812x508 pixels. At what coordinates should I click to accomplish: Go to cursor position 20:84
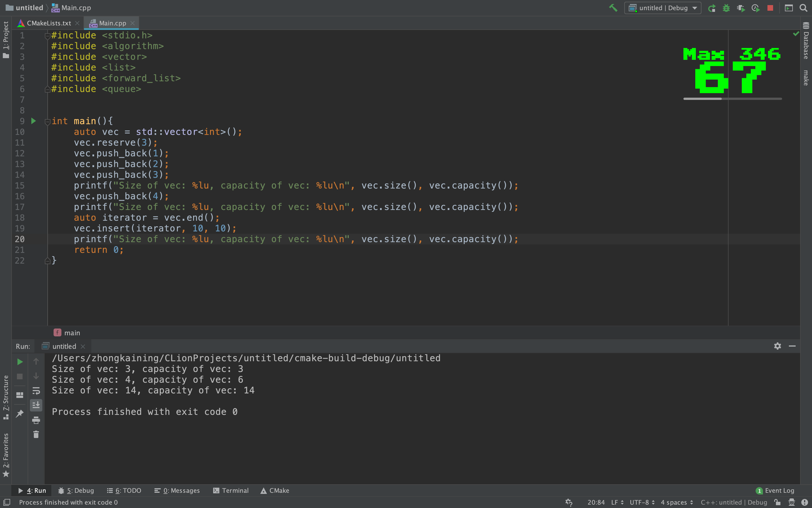coord(596,502)
